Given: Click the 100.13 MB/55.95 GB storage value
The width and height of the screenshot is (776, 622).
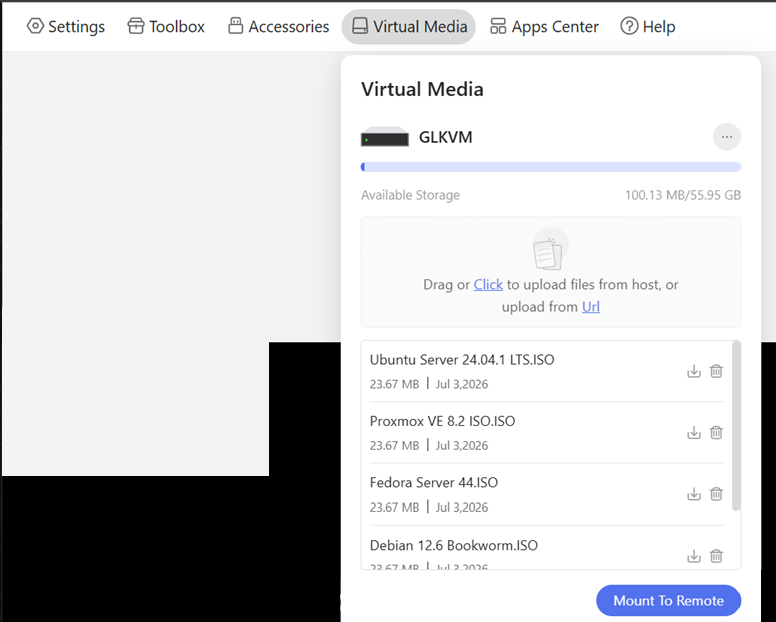Looking at the screenshot, I should 683,195.
